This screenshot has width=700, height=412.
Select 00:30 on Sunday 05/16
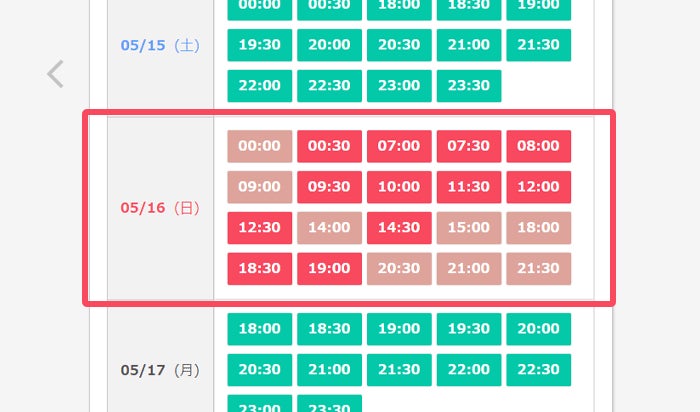click(329, 146)
